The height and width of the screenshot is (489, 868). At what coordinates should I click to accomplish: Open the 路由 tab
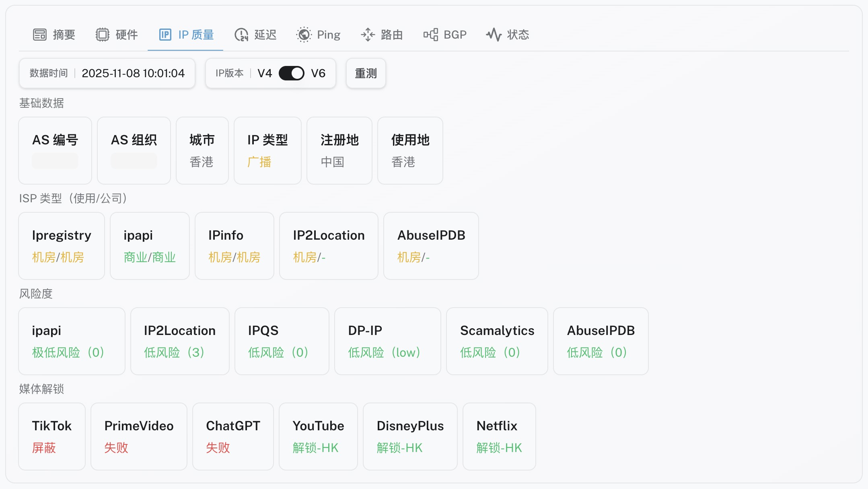click(x=391, y=35)
